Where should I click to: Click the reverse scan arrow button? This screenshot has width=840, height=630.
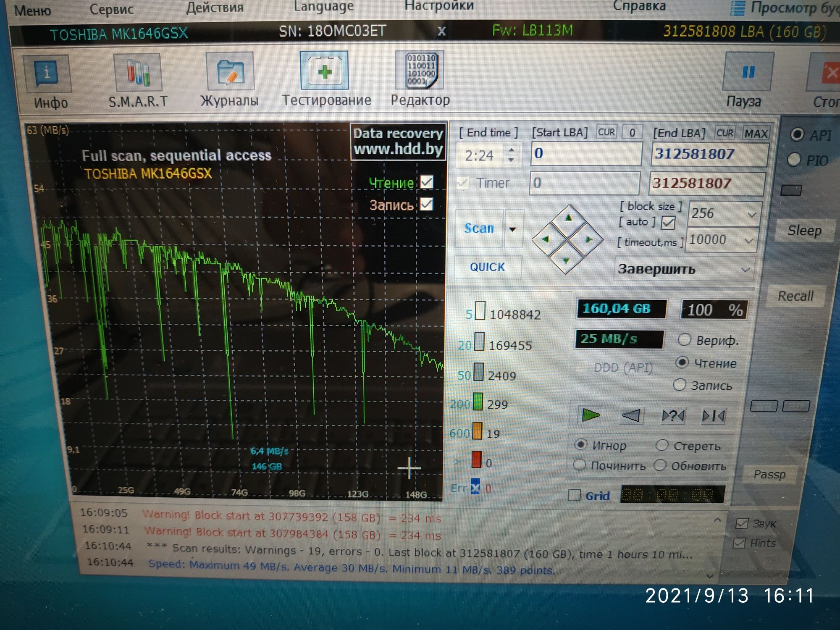pos(632,416)
